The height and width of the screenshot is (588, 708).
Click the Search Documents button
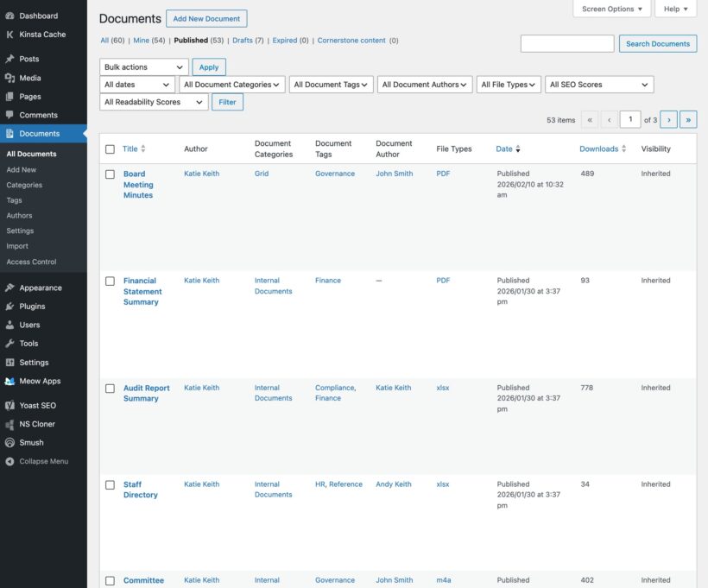tap(657, 44)
